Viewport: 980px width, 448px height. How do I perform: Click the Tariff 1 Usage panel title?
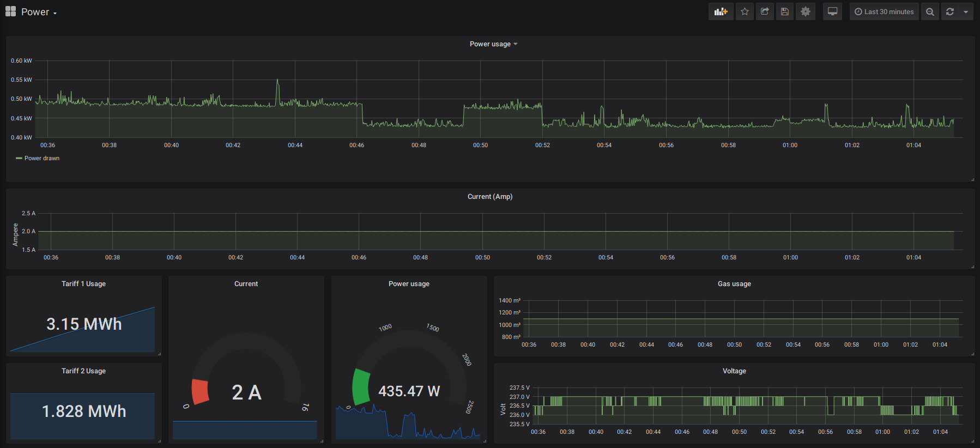coord(83,284)
